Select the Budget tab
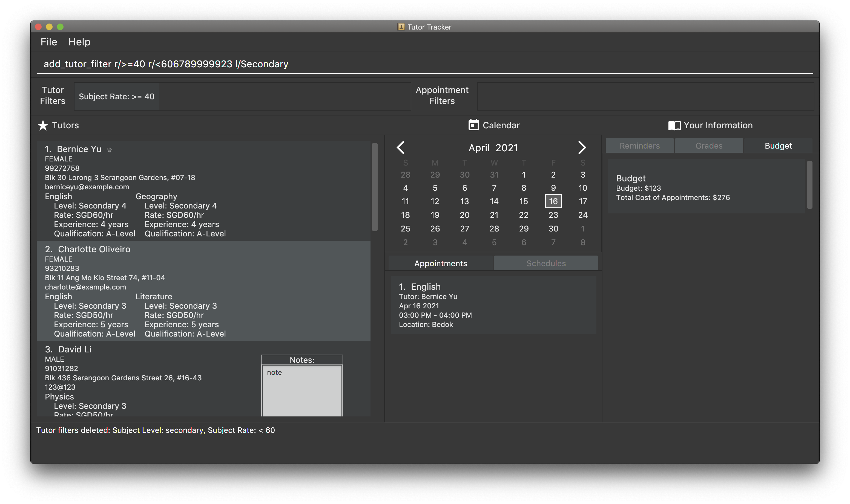 (778, 146)
